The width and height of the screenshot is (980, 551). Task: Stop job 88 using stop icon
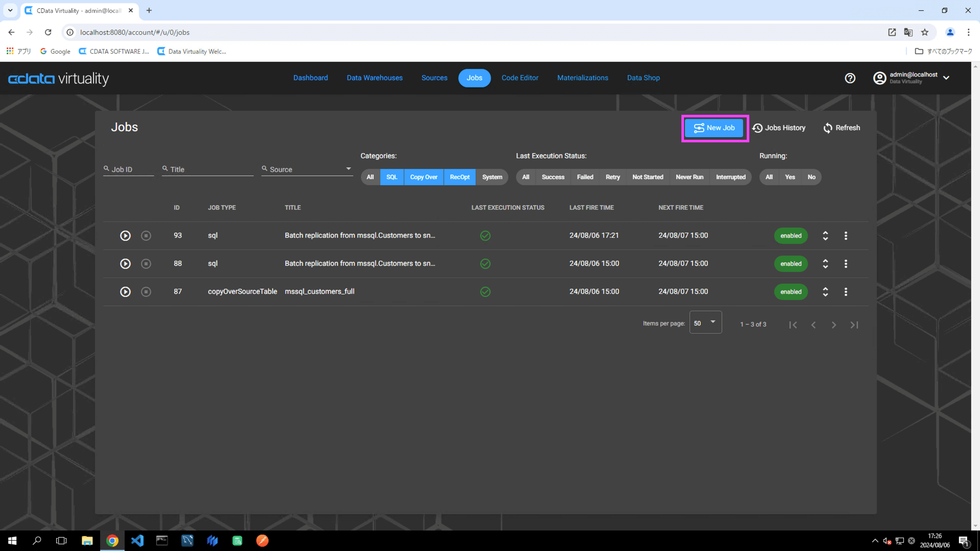tap(146, 264)
